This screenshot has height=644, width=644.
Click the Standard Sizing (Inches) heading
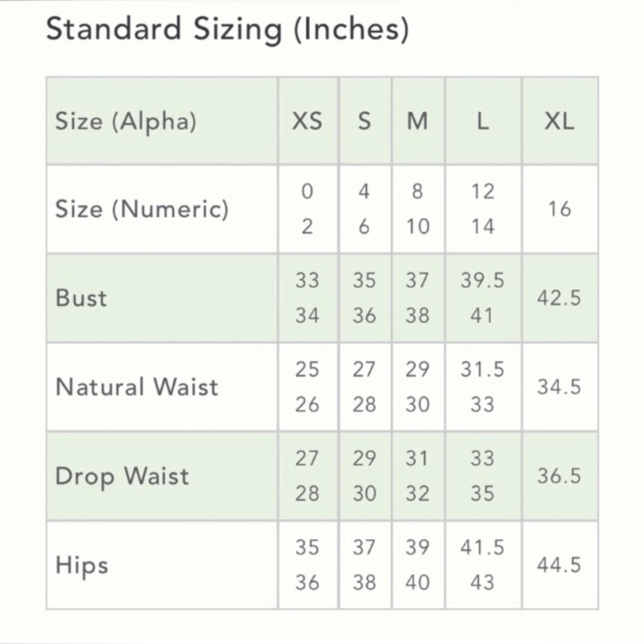pos(227,30)
